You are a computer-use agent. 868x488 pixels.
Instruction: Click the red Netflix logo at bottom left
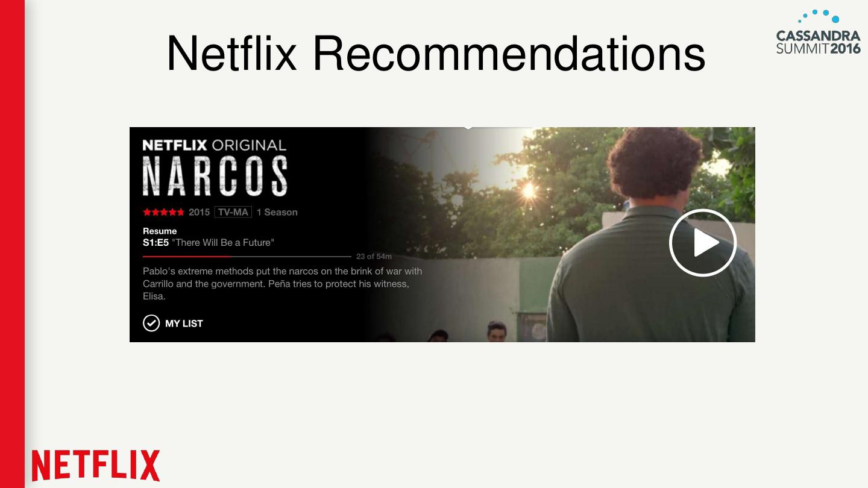[96, 466]
